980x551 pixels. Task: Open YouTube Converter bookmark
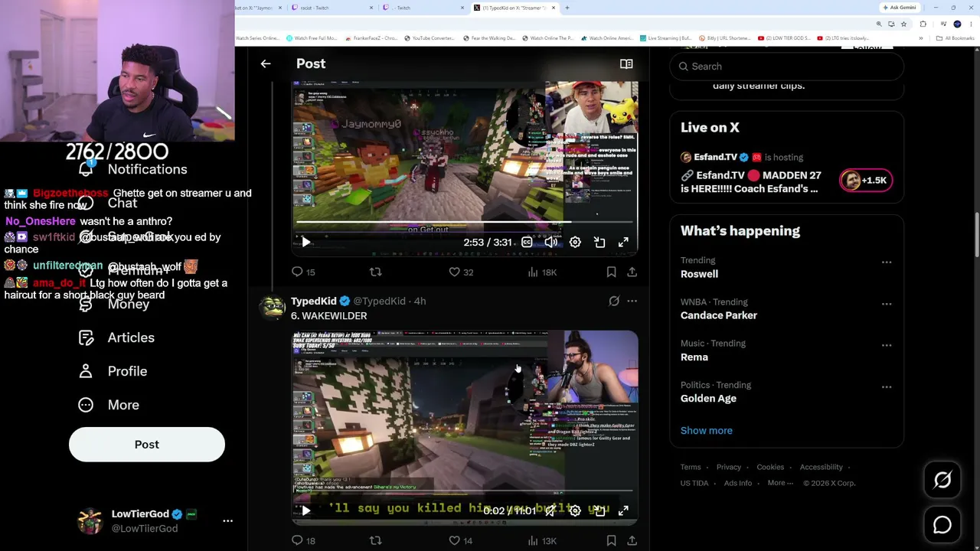click(430, 38)
